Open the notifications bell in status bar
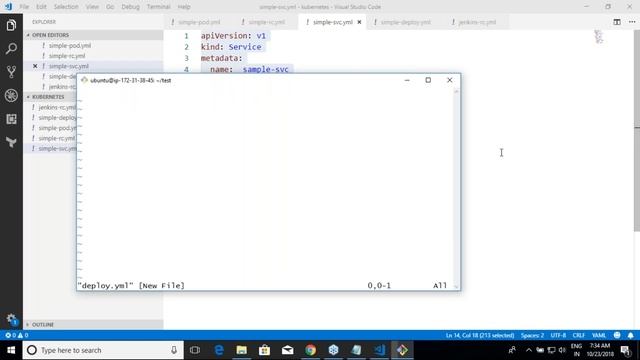The image size is (640, 360). point(631,335)
